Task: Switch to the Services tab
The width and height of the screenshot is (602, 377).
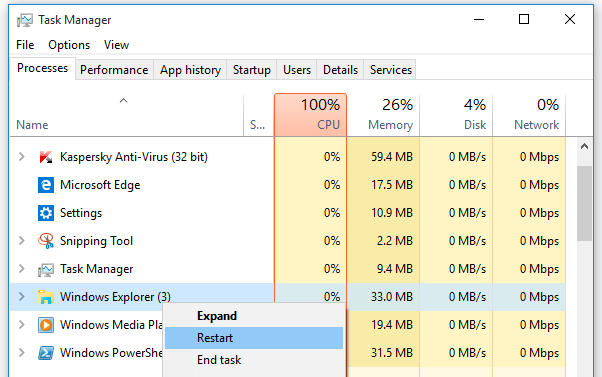Action: point(390,70)
